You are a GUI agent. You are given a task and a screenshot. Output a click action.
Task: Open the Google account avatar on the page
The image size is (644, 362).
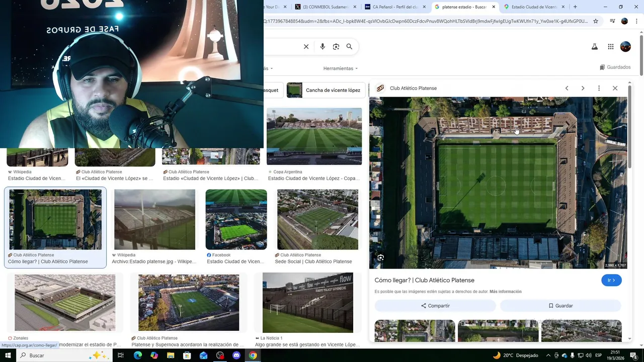tap(625, 47)
